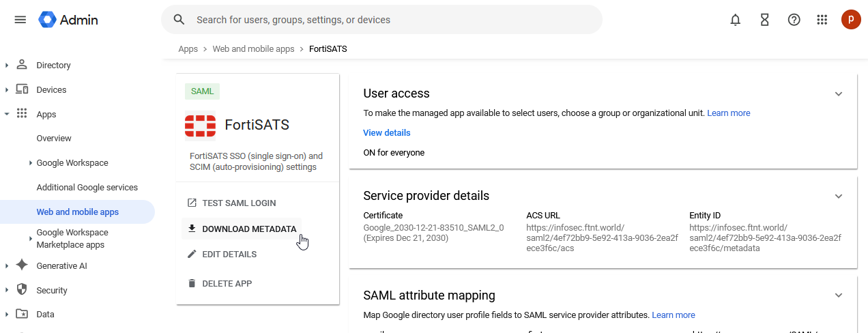Click the FortiSATS app logo
The height and width of the screenshot is (333, 868).
[x=200, y=125]
